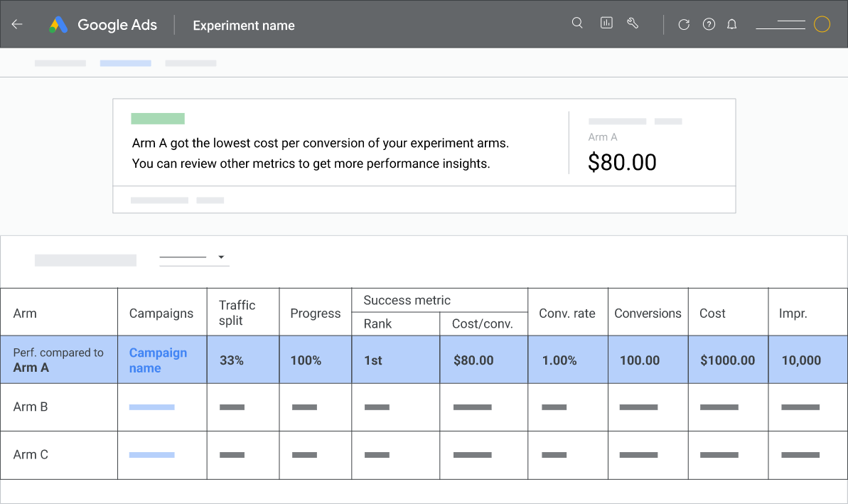
Task: Open the 'Campaign name' link
Action: 158,360
